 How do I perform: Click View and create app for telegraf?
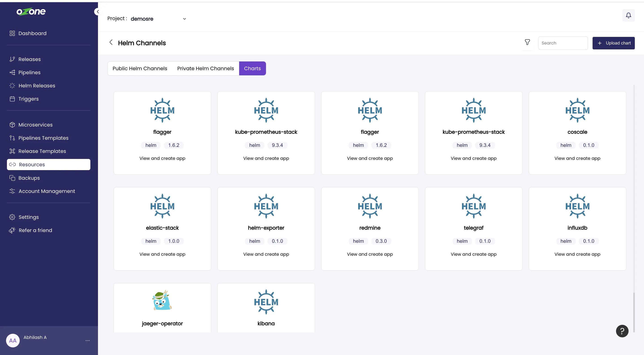[474, 254]
